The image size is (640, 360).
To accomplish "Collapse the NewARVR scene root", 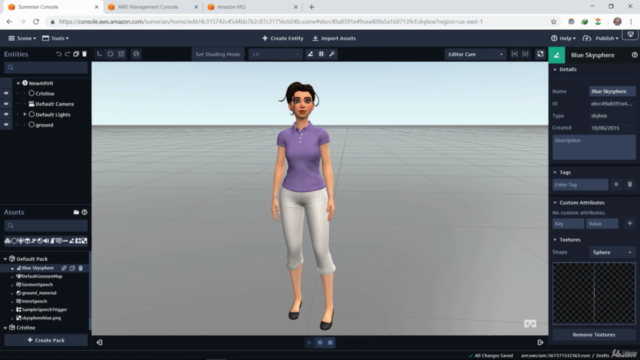I will point(18,83).
